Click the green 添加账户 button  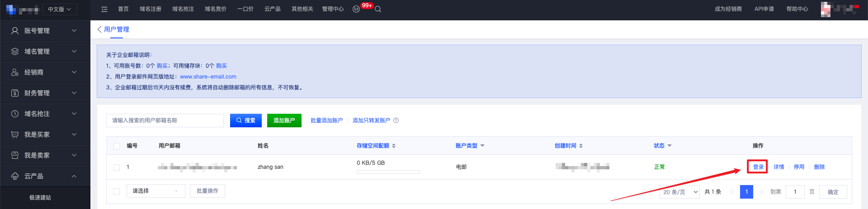click(284, 121)
